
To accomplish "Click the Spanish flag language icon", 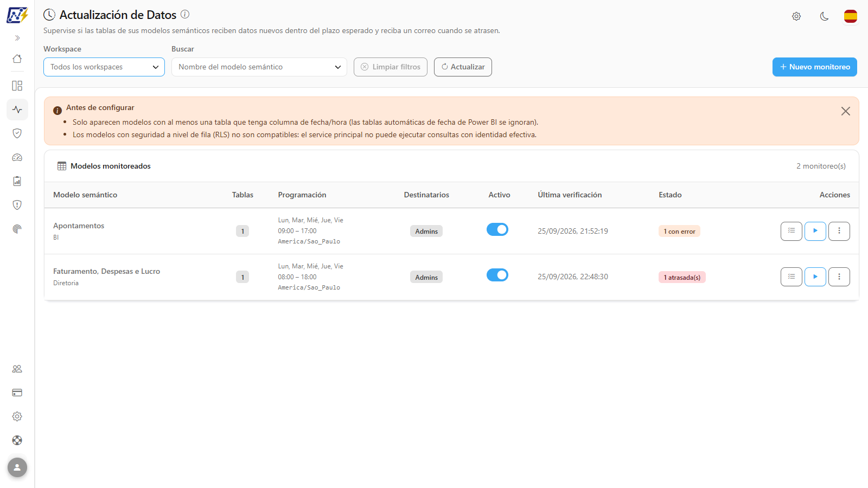I will [850, 16].
